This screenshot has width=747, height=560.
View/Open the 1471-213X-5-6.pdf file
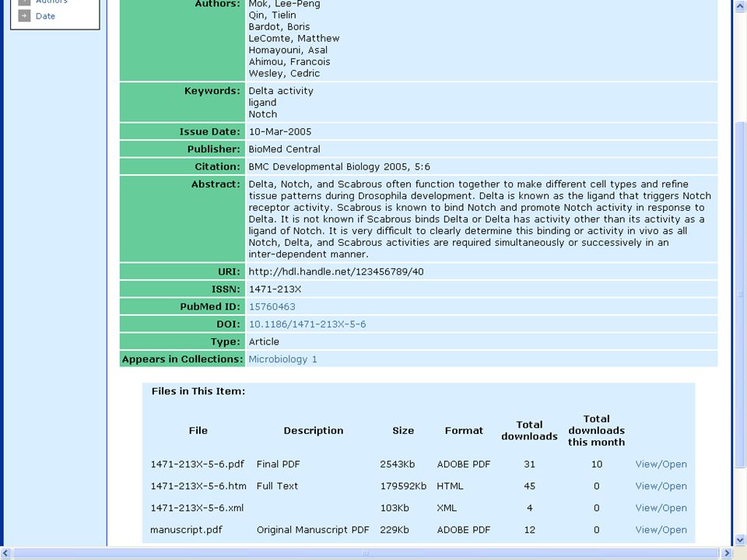tap(661, 464)
